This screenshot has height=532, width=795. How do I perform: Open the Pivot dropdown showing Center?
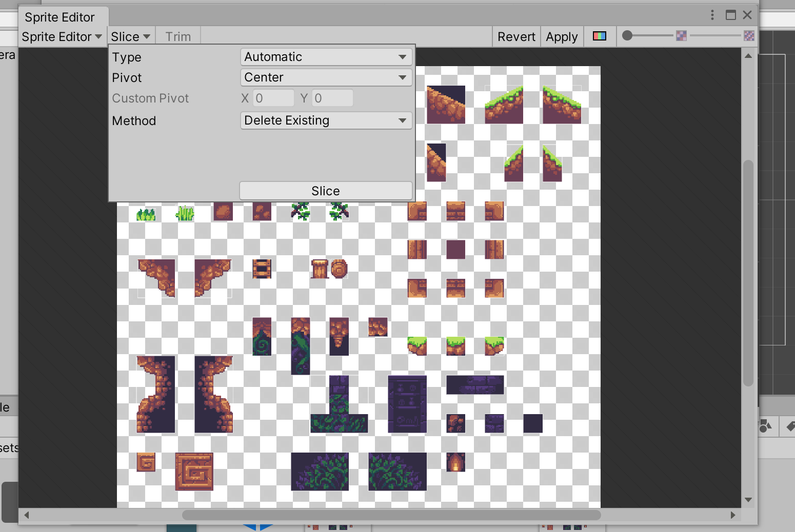[x=326, y=77]
